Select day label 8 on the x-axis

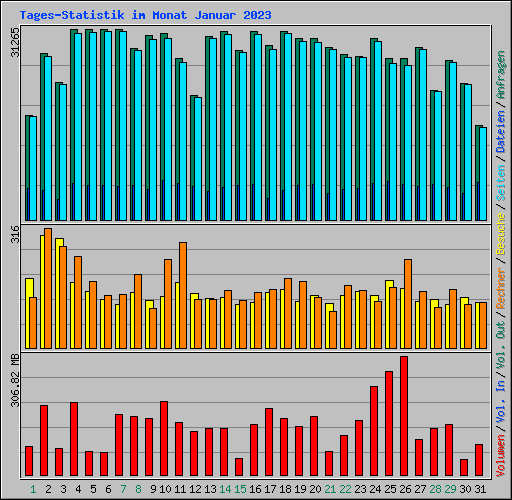(x=138, y=489)
